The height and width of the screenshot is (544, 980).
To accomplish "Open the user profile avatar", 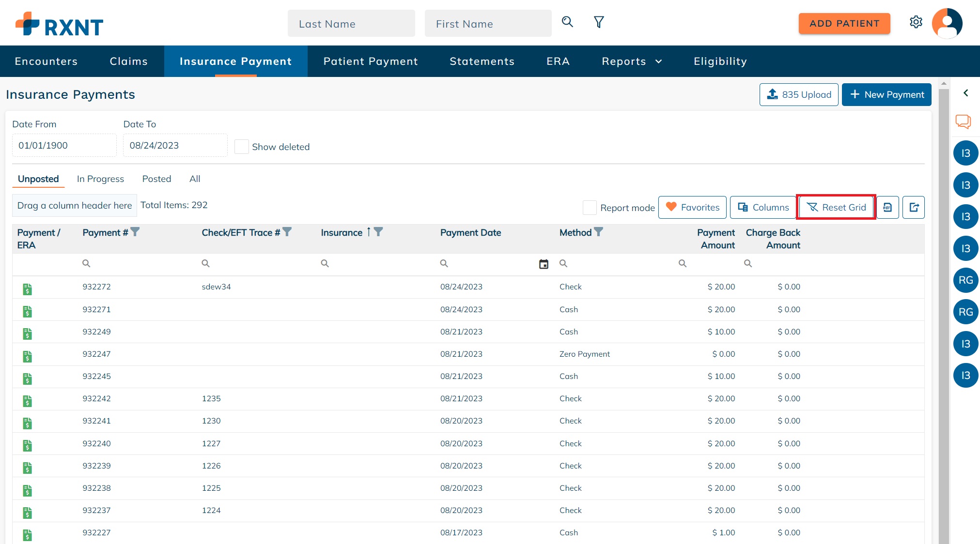I will [947, 23].
